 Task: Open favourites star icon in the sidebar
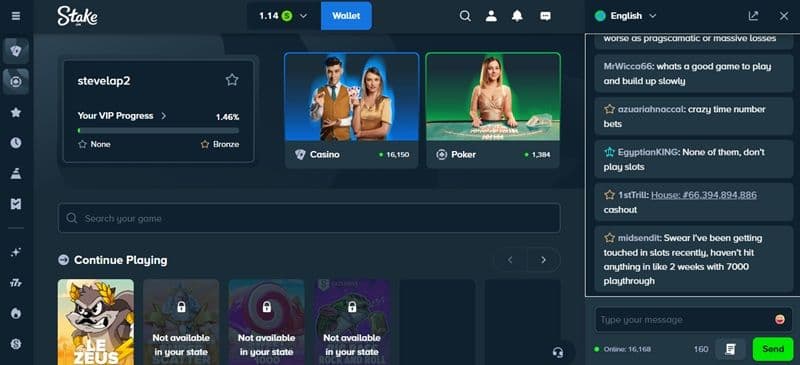tap(16, 112)
